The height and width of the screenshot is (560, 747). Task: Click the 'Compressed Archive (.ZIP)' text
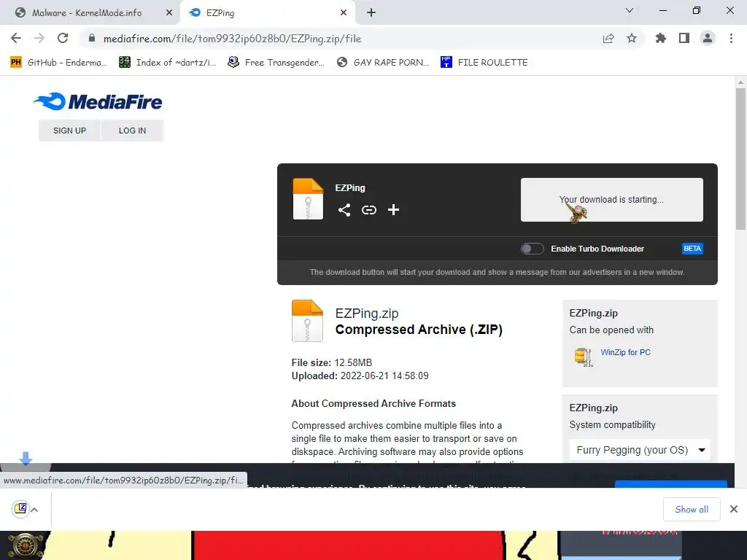tap(419, 330)
